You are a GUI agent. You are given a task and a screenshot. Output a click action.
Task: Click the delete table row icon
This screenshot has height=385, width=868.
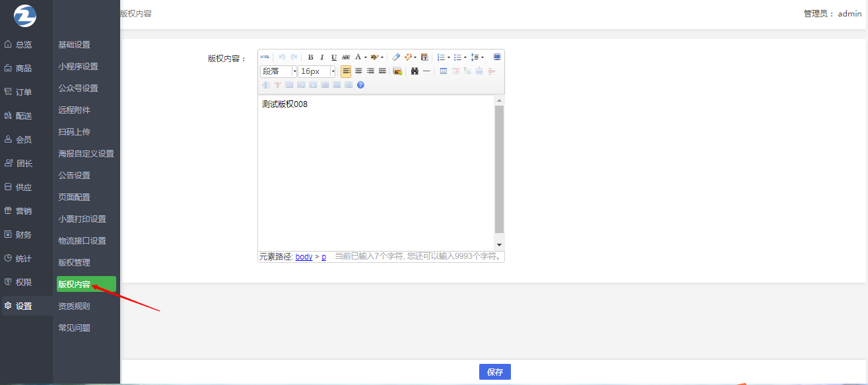pyautogui.click(x=492, y=71)
